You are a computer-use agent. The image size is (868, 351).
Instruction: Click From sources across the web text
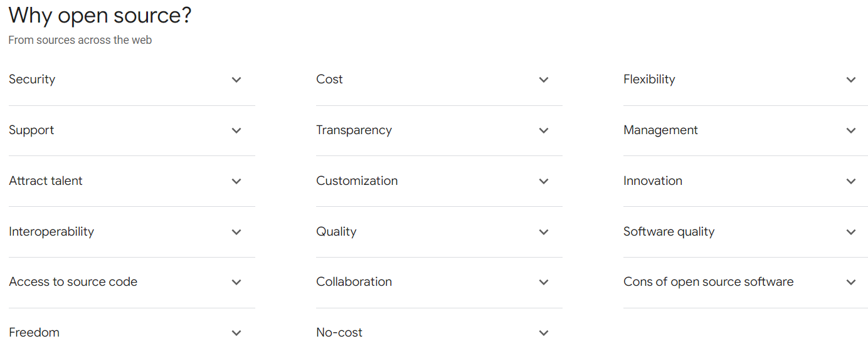click(80, 40)
